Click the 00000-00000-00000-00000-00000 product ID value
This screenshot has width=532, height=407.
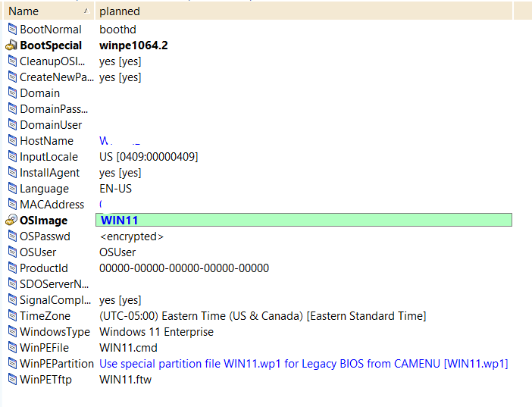tap(184, 268)
